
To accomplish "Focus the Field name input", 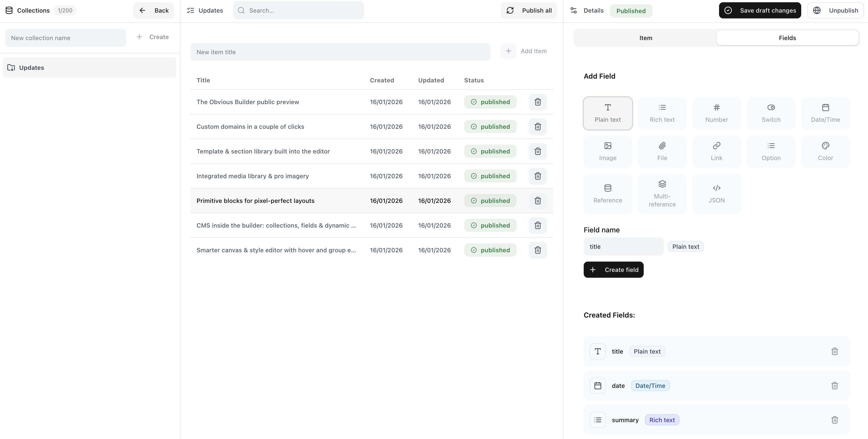I will pos(623,247).
